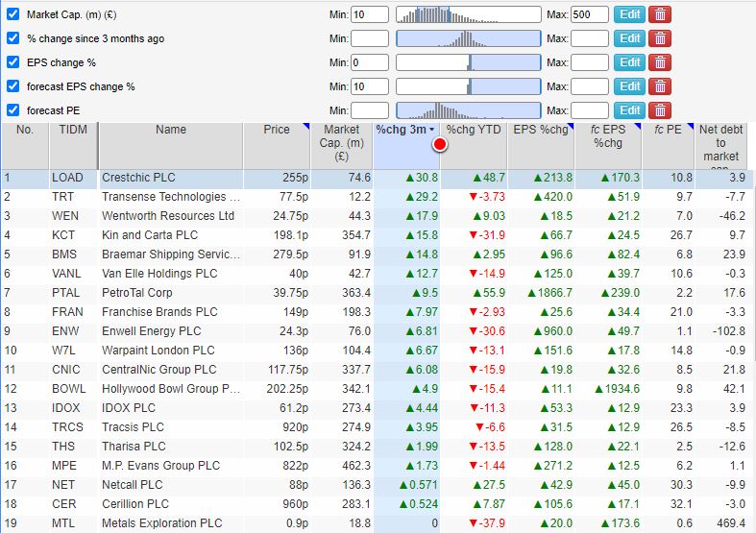Click the VANL ticker cell
This screenshot has height=533, width=756.
point(66,274)
